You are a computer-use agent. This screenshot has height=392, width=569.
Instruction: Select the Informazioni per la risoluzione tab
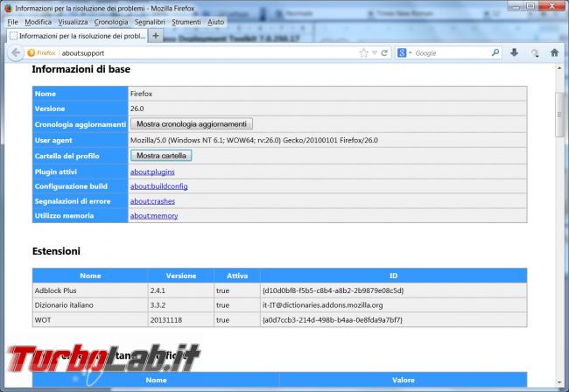(77, 36)
